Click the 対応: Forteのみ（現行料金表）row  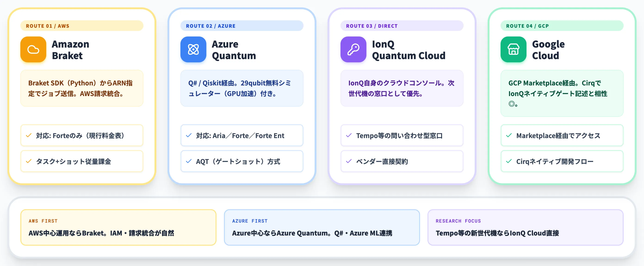tap(82, 136)
